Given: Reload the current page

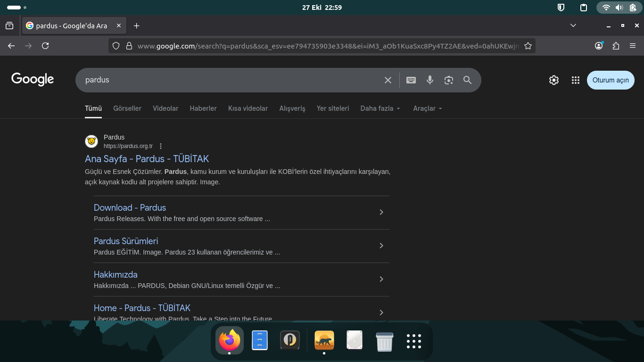Looking at the screenshot, I should click(45, 46).
